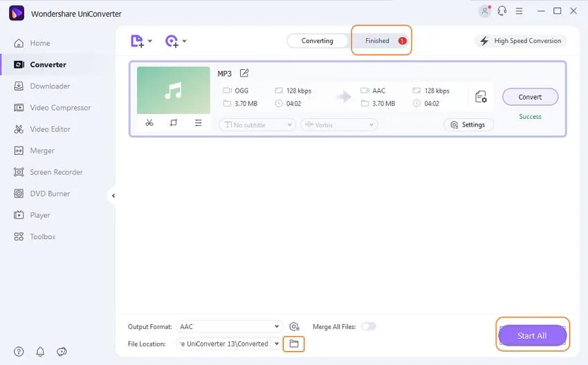Screen dimensions: 588x365
Task: Click the target AAC format label
Action: 379,91
